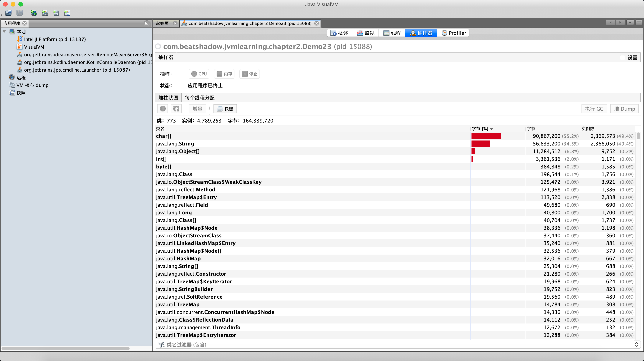
Task: Select the VisualVM application node
Action: pyautogui.click(x=30, y=47)
